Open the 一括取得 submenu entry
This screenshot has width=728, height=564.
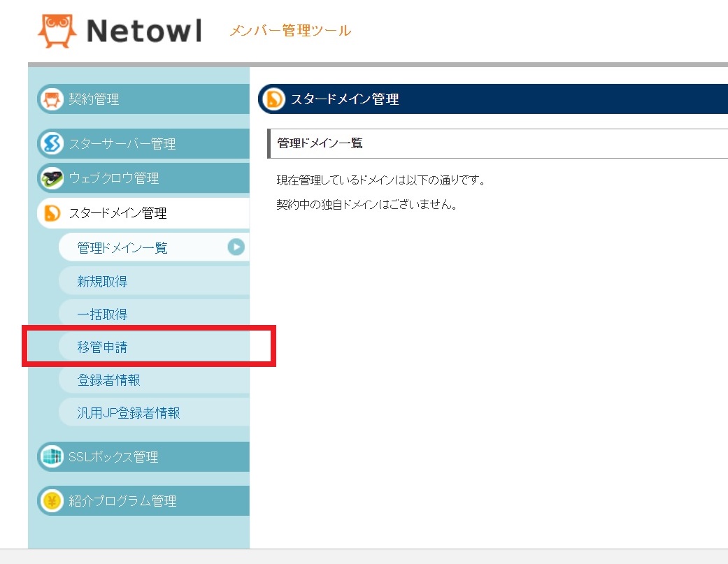(x=102, y=314)
